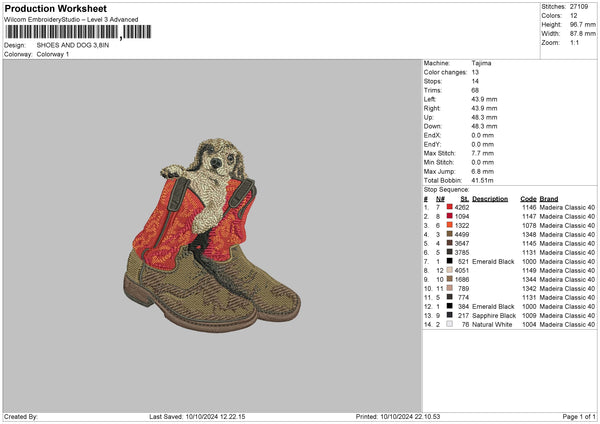
Task: Select the design name SHOES AND DOG 3,8IN
Action: coord(72,45)
